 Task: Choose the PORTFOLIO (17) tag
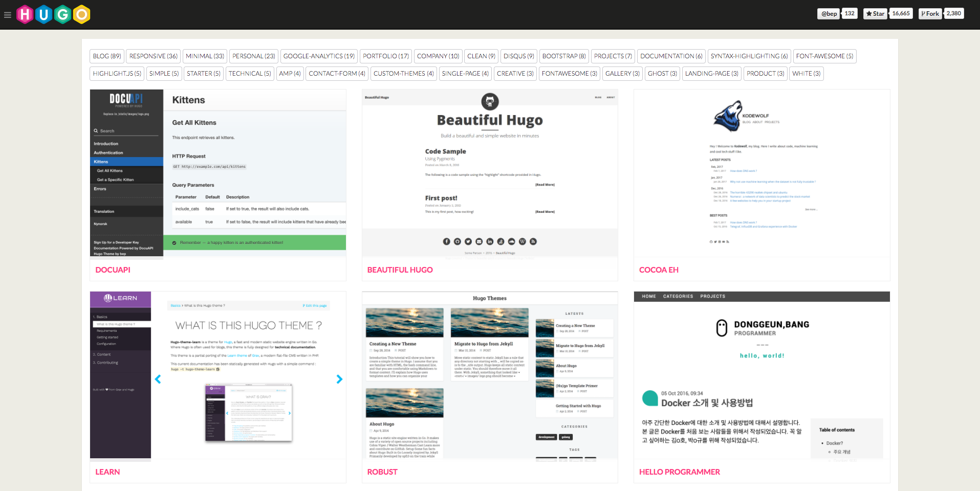[386, 56]
